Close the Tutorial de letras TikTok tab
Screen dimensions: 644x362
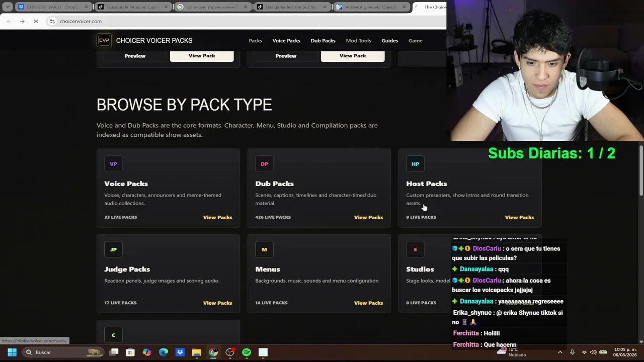(166, 7)
